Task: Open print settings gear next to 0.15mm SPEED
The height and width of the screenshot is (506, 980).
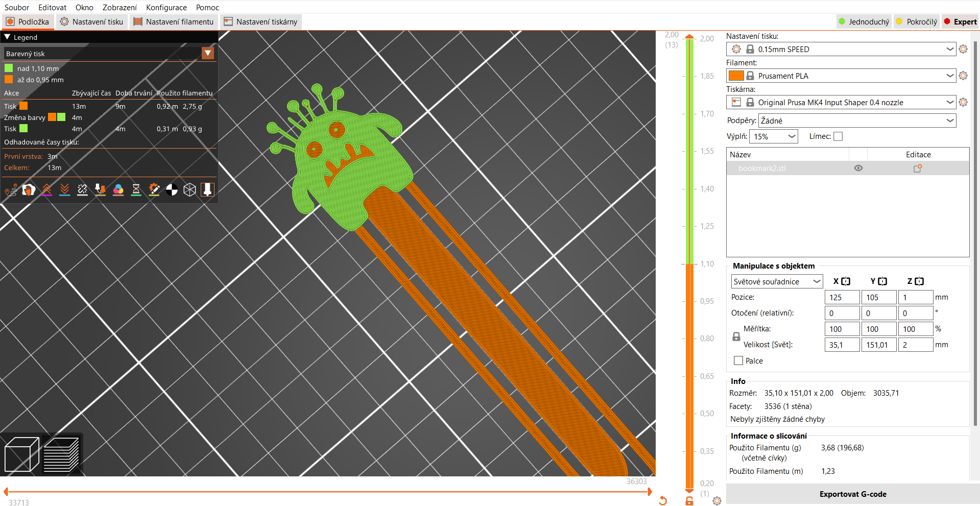Action: 963,49
